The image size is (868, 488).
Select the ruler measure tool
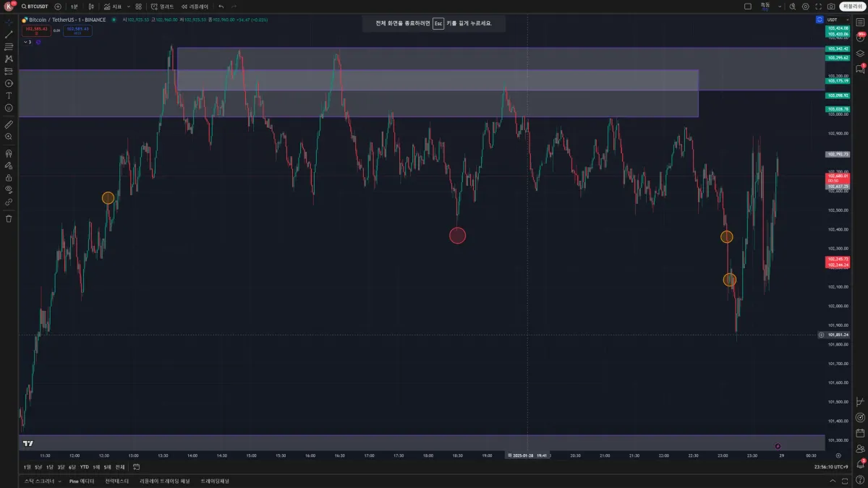tap(9, 124)
